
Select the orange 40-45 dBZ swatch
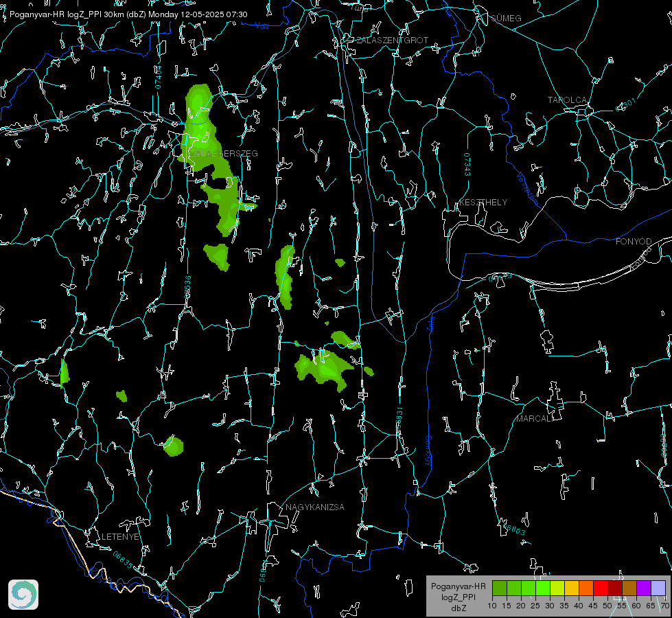[586, 588]
